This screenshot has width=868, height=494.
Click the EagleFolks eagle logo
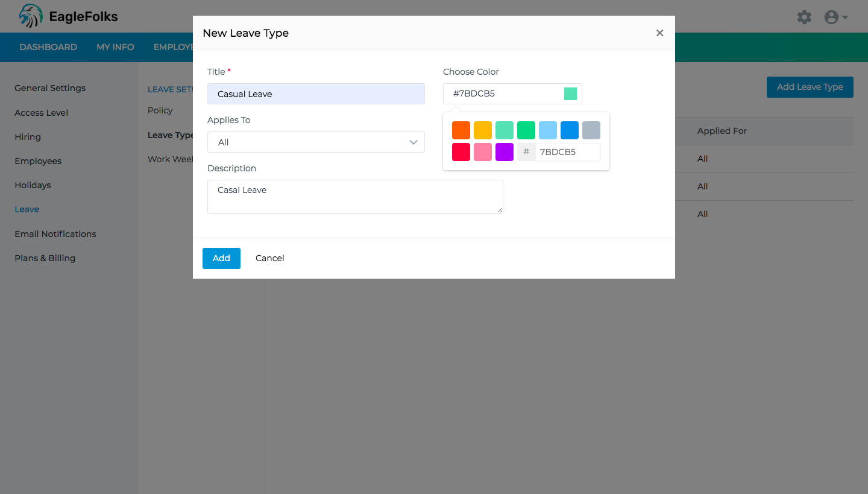click(x=31, y=16)
